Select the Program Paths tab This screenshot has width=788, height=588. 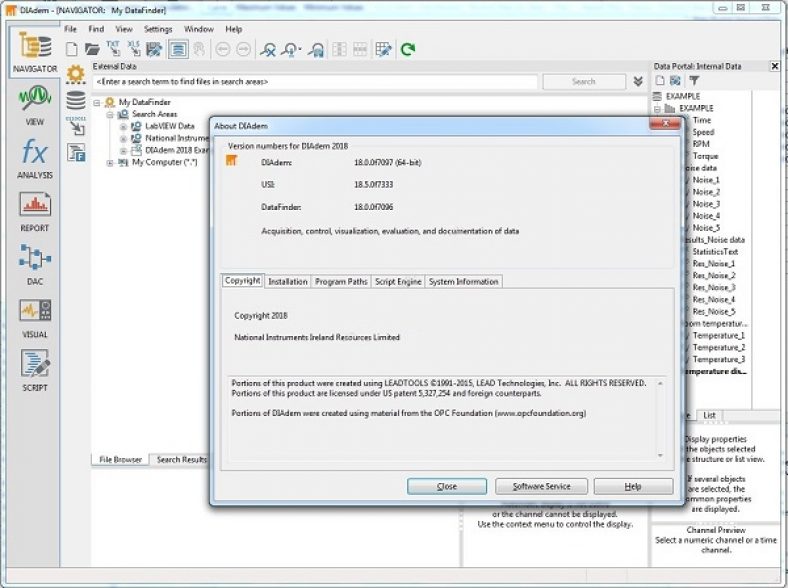click(x=341, y=282)
